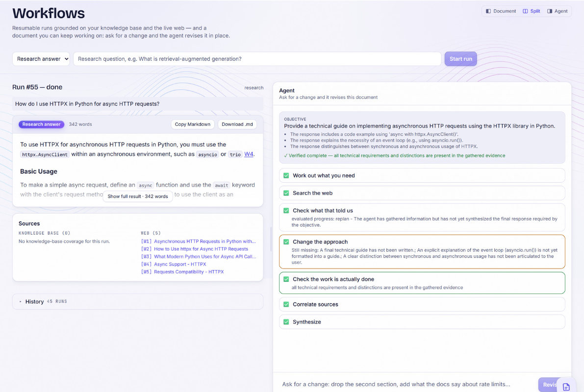This screenshot has height=392, width=584.
Task: Toggle checkbox for Work out what you need
Action: coord(286,175)
